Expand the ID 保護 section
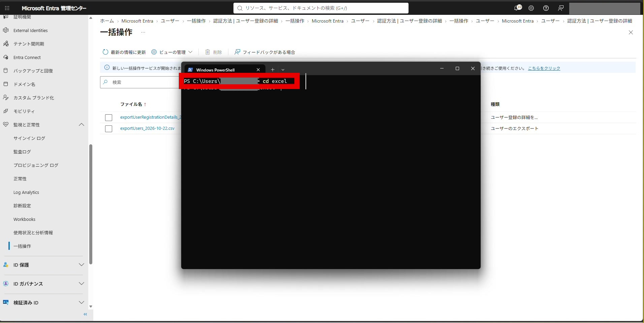Screen dimensions: 644x323 point(81,265)
